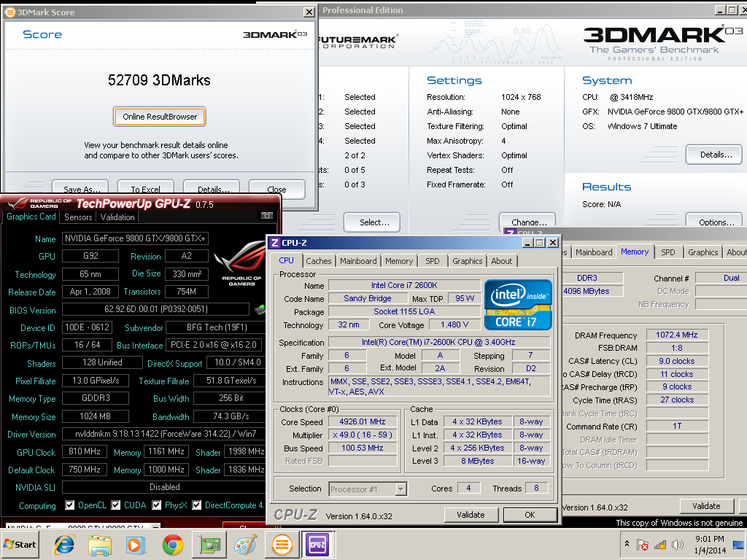
Task: Click the Online ResultBrowser button
Action: (x=160, y=117)
